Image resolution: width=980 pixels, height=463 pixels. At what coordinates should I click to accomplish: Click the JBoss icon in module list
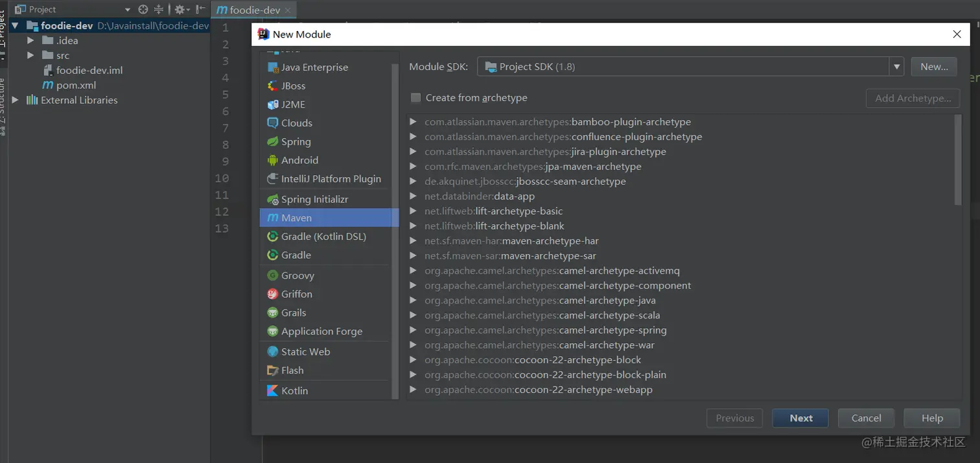tap(272, 86)
